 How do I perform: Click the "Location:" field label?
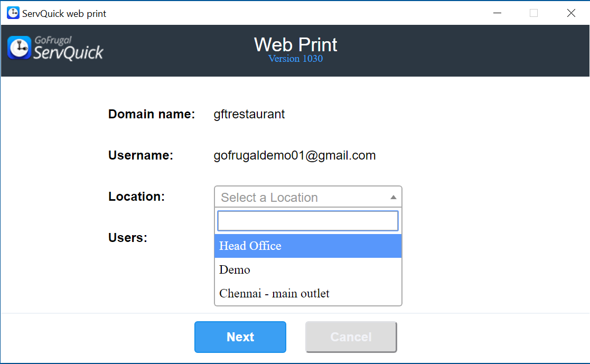coord(136,197)
